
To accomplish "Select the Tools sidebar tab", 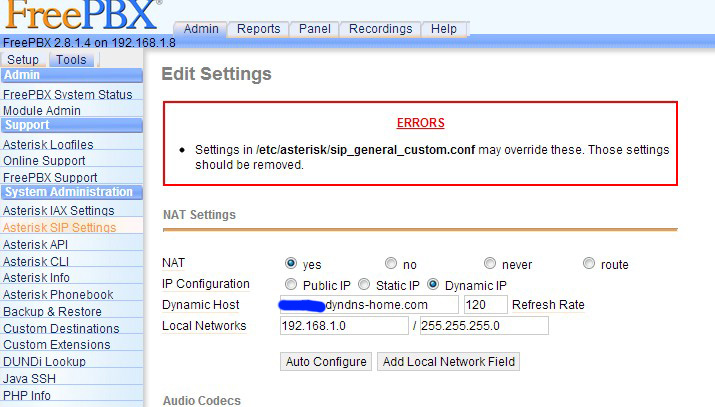I will tap(71, 60).
